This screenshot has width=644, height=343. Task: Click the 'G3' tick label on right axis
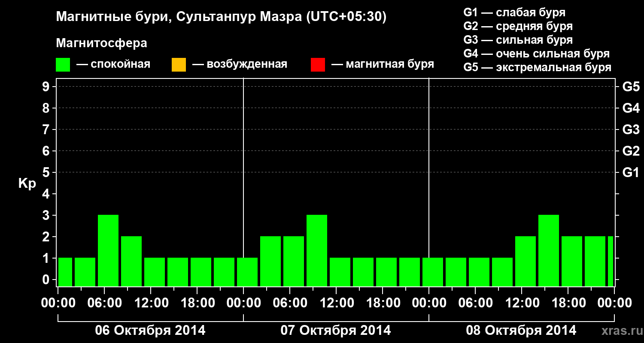631,130
